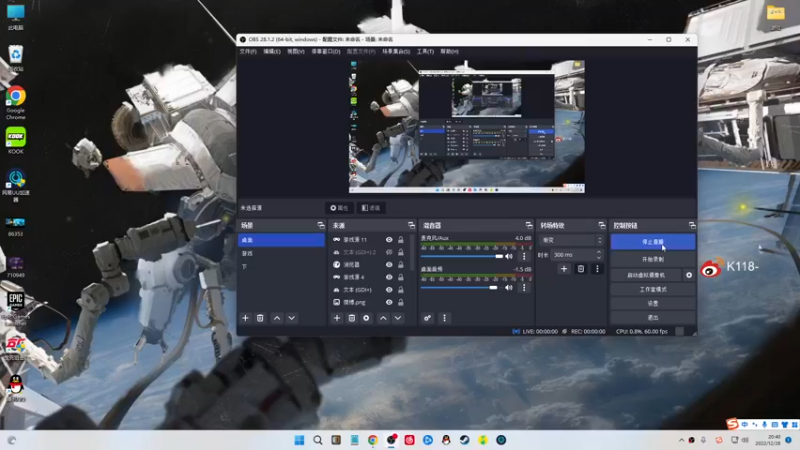Open the 场景集合(S) menu
The width and height of the screenshot is (800, 450).
point(396,52)
